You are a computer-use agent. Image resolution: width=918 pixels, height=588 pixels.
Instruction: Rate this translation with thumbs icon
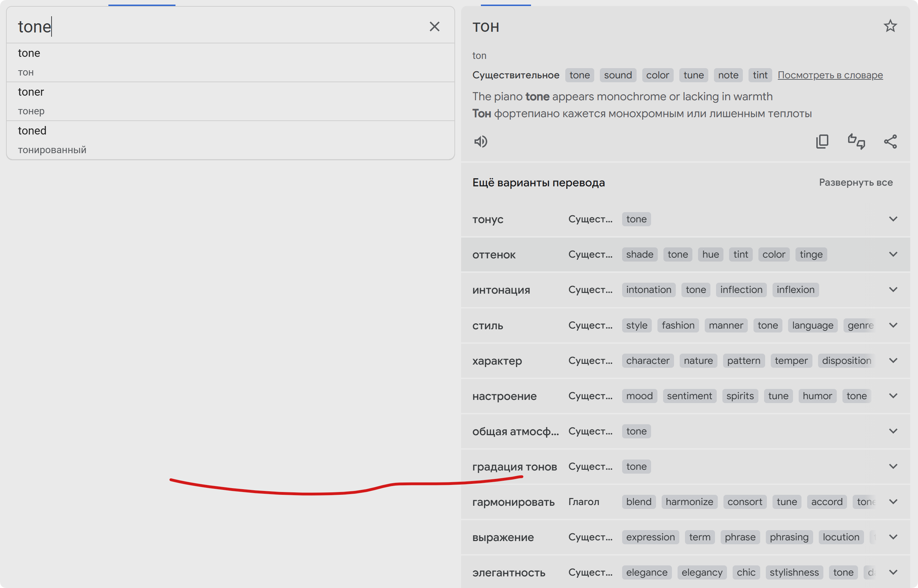pos(856,142)
